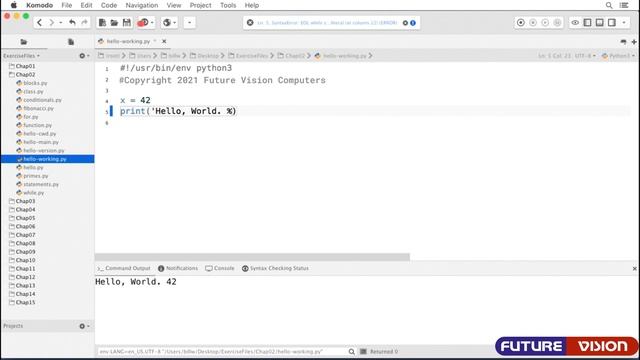Create a new file with the toolbar icon
Screen dimensions: 640x360
pyautogui.click(x=102, y=22)
